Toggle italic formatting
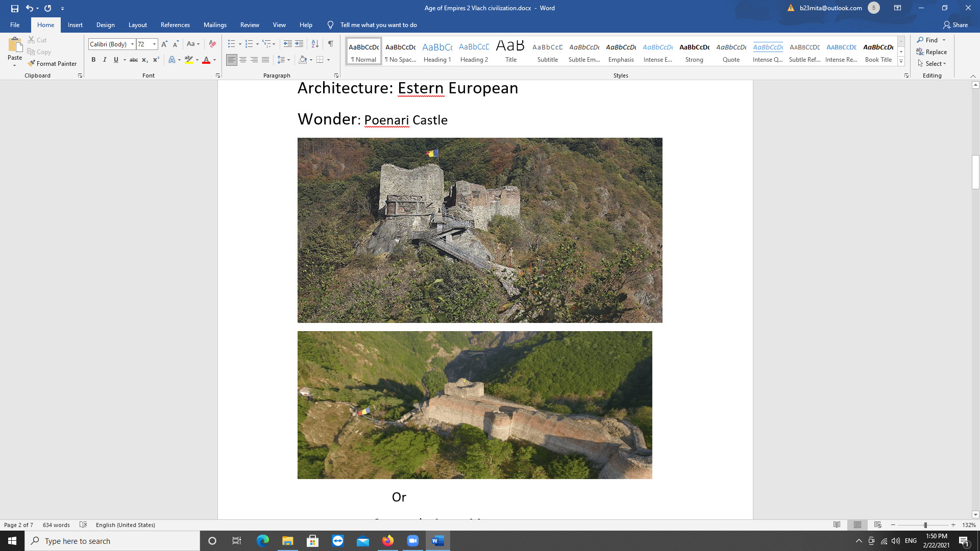 [105, 60]
